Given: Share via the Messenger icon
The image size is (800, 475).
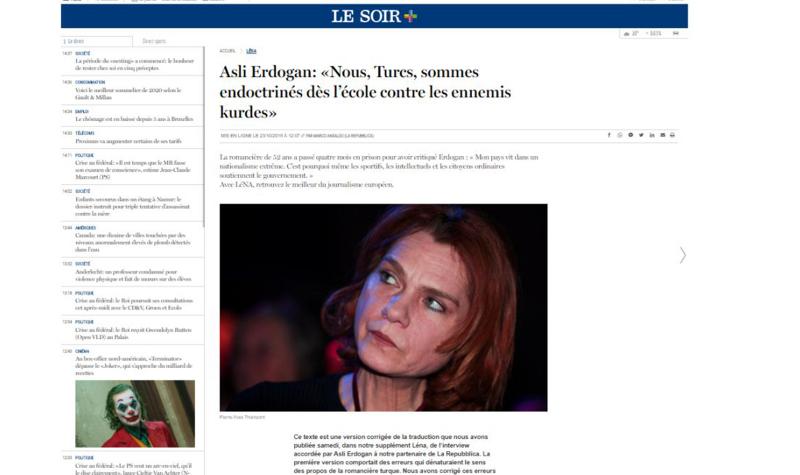Looking at the screenshot, I should tap(631, 135).
